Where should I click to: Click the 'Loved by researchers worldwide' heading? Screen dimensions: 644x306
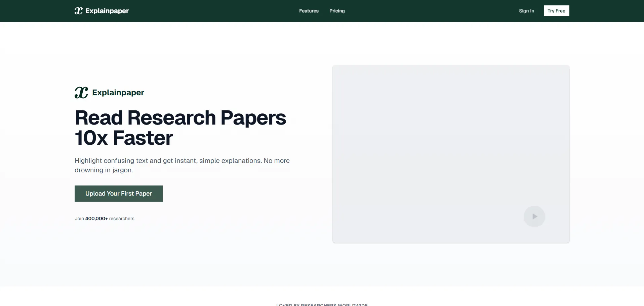322,304
